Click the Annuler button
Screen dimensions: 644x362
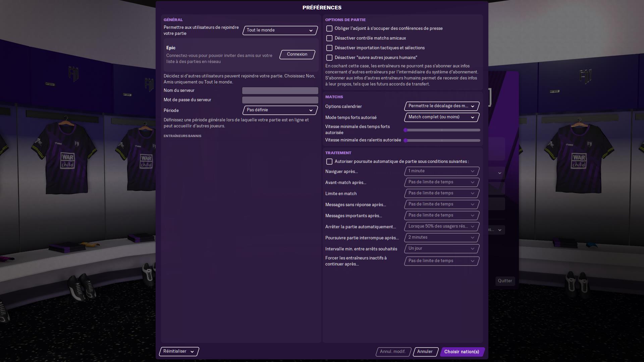tap(425, 352)
